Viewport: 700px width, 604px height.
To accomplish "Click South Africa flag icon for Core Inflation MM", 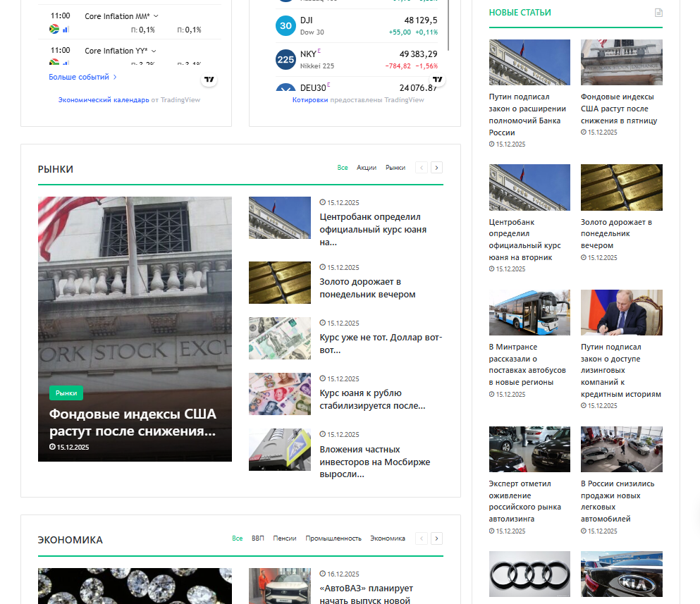I will [x=54, y=30].
